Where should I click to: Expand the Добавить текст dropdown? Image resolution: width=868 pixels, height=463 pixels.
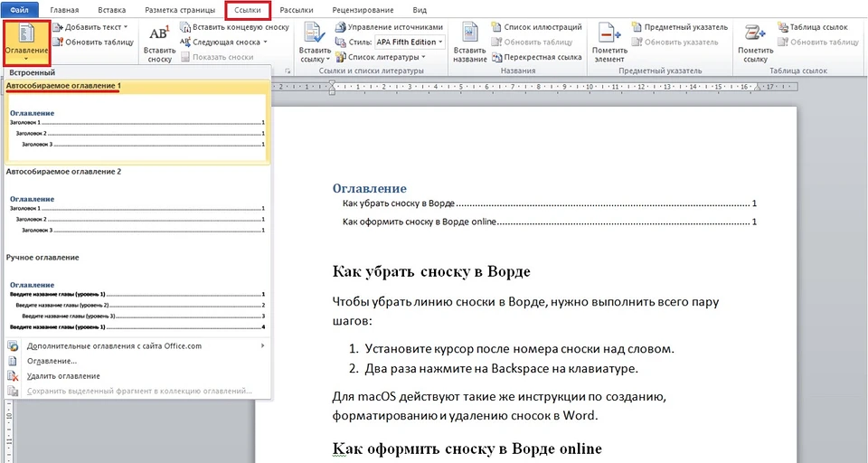coord(93,28)
